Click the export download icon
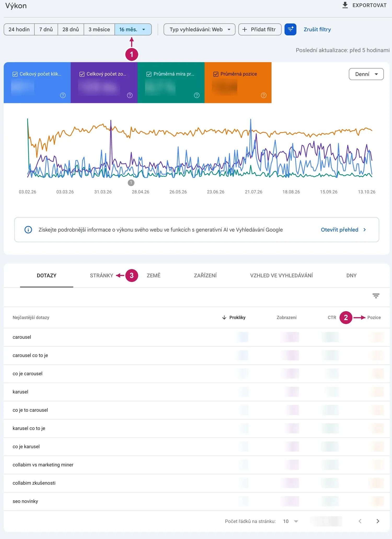Screen dimensions: 392x539 tap(345, 5)
